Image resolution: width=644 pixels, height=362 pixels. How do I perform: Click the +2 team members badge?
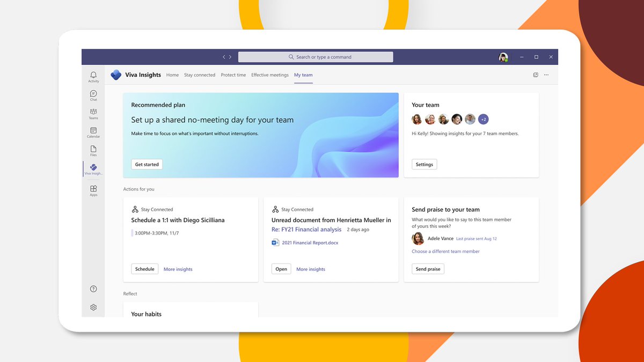483,119
